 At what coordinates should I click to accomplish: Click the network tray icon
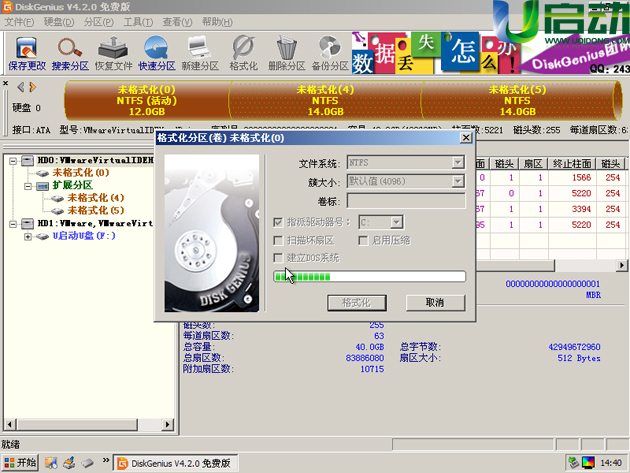pos(573,463)
